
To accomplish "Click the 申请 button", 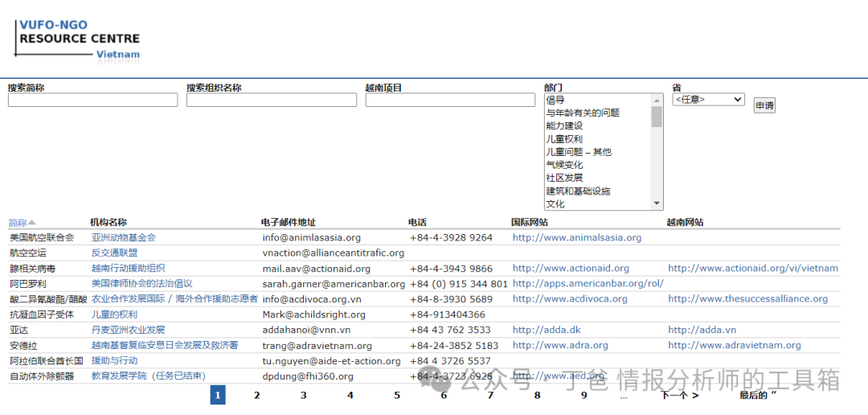I will [x=764, y=106].
